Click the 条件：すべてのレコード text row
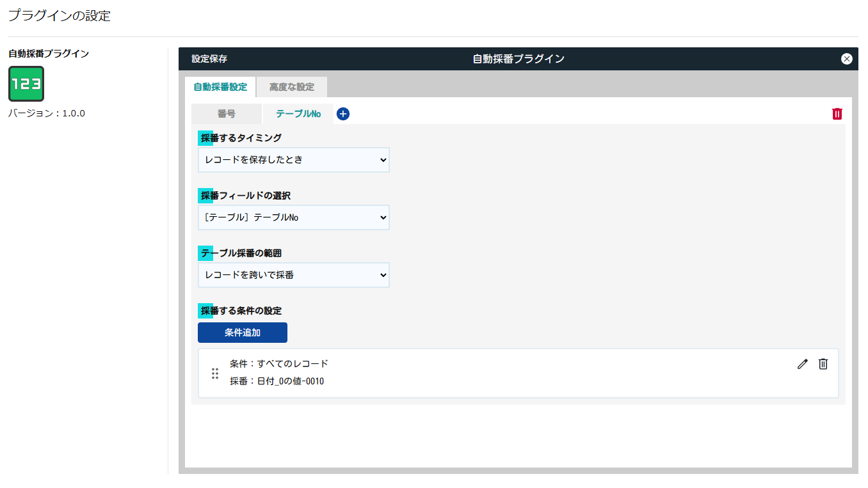Image resolution: width=868 pixels, height=488 pixels. click(280, 363)
